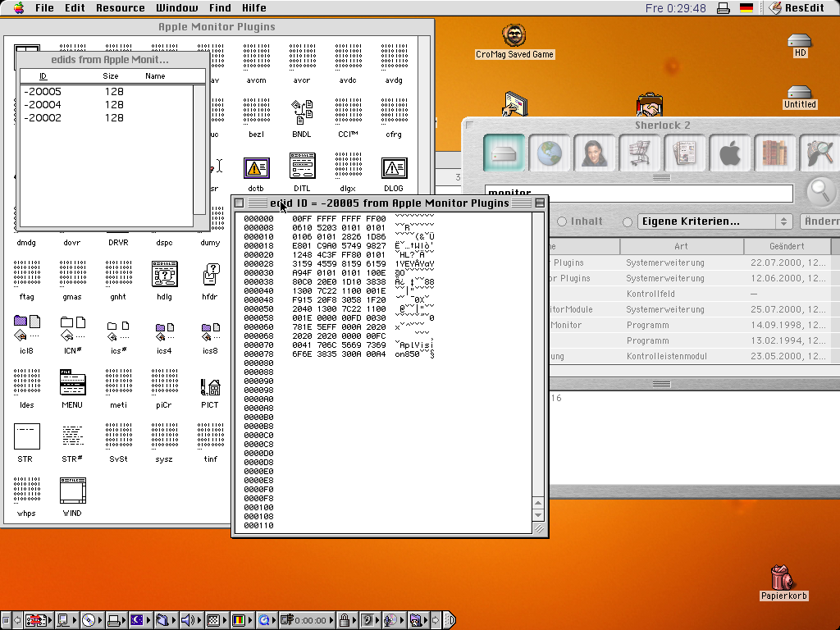This screenshot has width=840, height=630.
Task: Click Sherlock's magnifying glass search button
Action: tap(821, 191)
